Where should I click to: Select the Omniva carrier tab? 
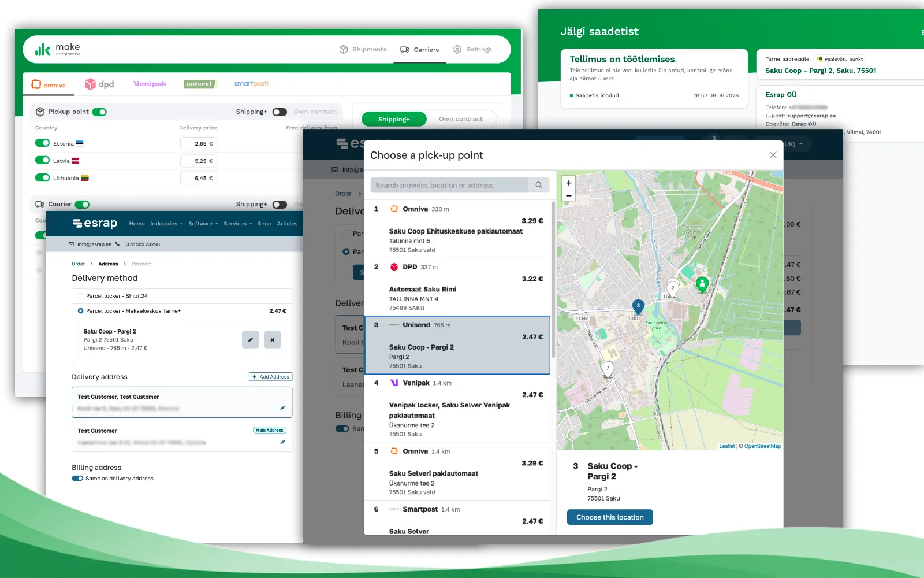coord(49,84)
